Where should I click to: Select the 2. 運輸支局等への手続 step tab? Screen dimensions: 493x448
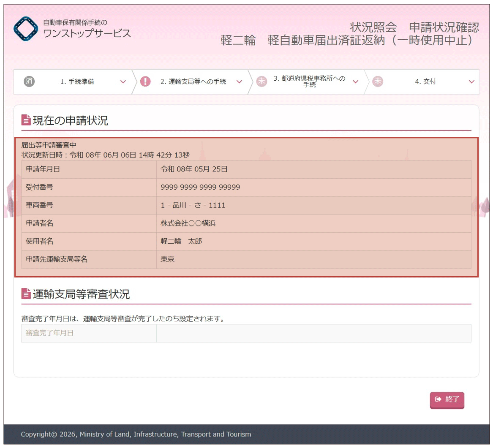[193, 82]
